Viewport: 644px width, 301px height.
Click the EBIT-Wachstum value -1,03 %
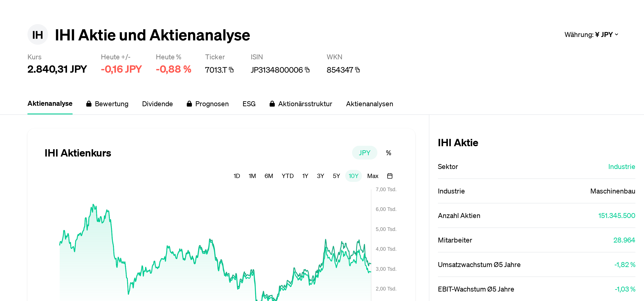coord(625,289)
